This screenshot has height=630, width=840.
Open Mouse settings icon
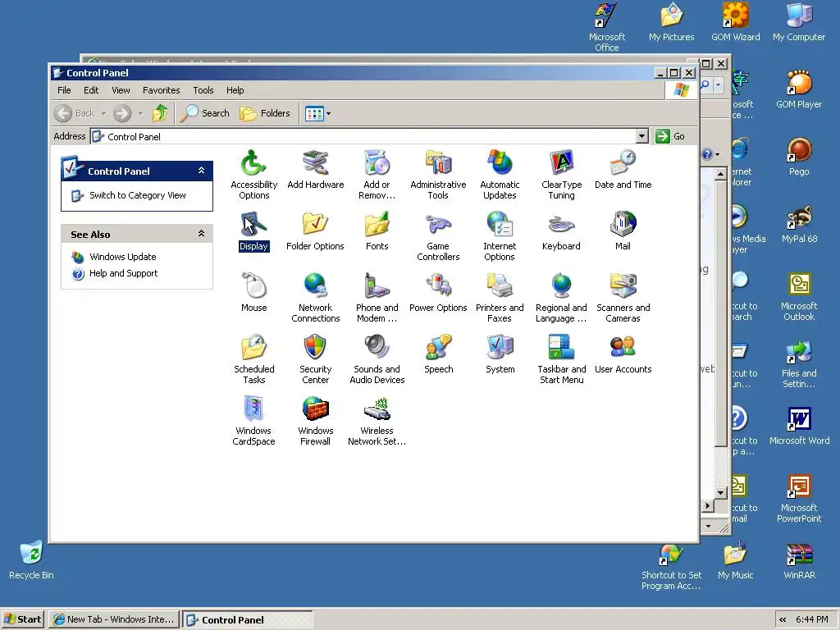point(254,293)
